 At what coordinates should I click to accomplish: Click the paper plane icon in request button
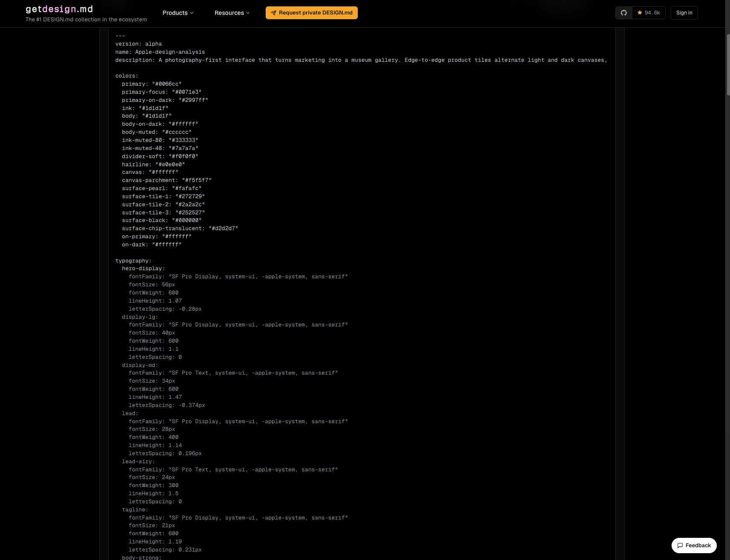[274, 13]
